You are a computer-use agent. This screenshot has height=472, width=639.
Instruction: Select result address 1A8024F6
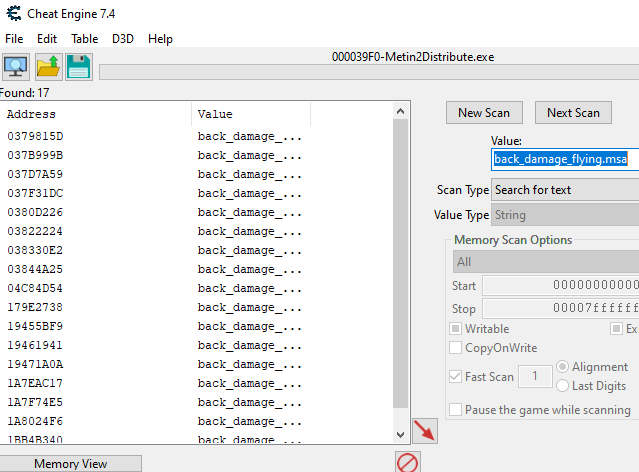[x=35, y=421]
